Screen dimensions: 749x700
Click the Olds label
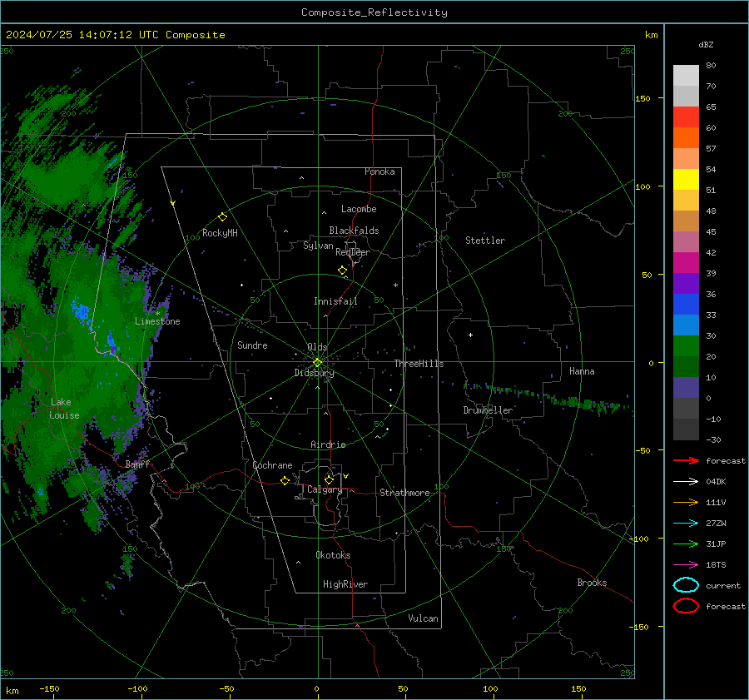point(317,347)
